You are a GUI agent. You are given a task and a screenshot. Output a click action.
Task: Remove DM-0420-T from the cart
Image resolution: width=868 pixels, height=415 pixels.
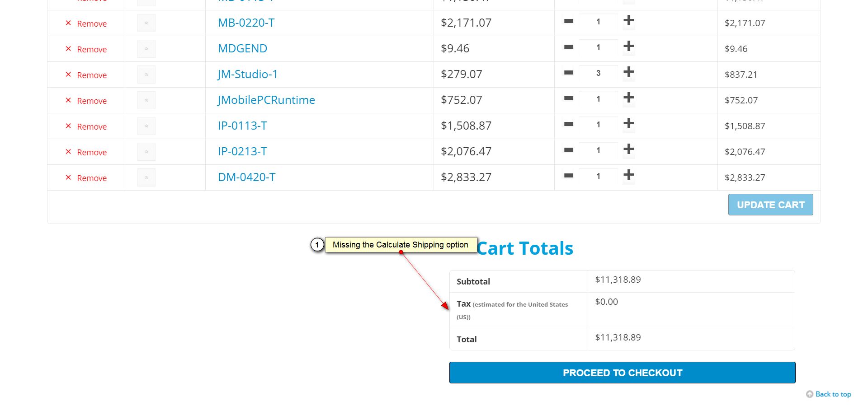[87, 178]
